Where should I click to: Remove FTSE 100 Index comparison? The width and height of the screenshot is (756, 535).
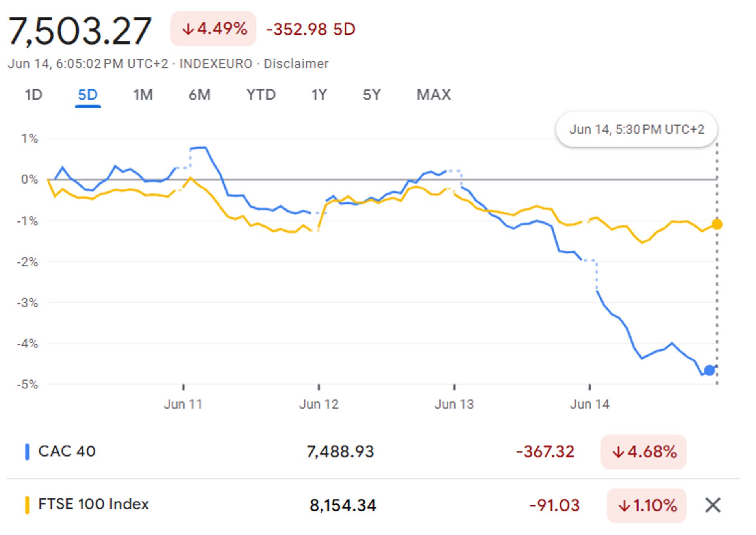coord(713,505)
